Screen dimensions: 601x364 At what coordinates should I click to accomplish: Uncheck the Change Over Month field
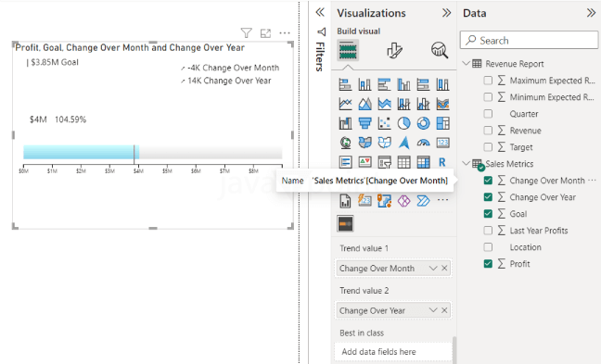click(x=488, y=181)
